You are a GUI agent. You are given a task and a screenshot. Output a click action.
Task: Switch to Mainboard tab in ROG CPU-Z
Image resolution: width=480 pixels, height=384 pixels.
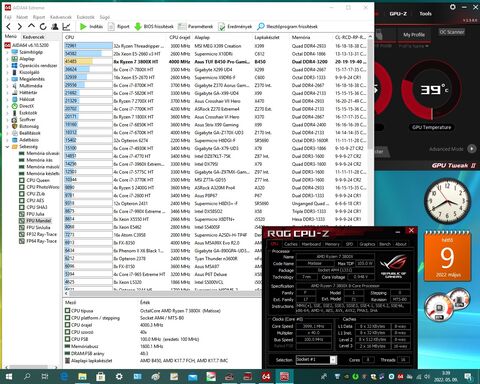[310, 244]
